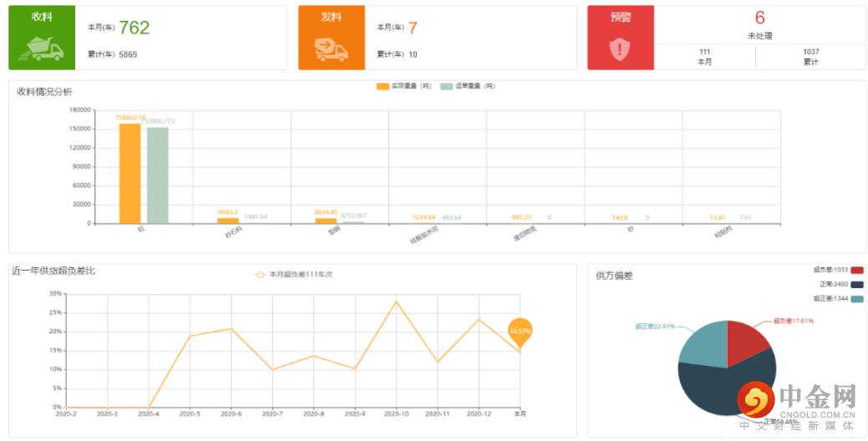Image resolution: width=868 pixels, height=441 pixels.
Task: Click the 2020-7 x-axis label
Action: click(272, 413)
